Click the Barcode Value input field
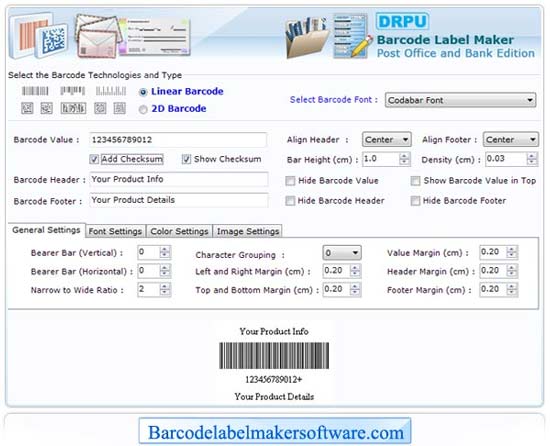 pos(178,140)
